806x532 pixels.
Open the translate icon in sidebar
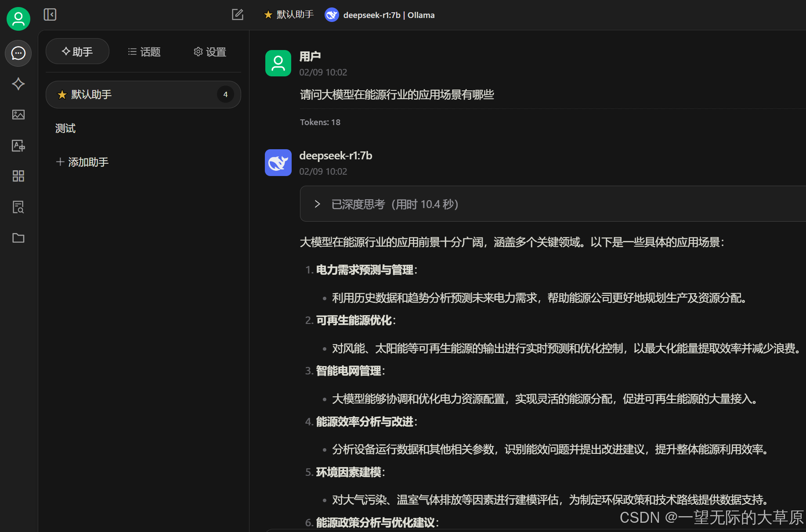(x=18, y=145)
